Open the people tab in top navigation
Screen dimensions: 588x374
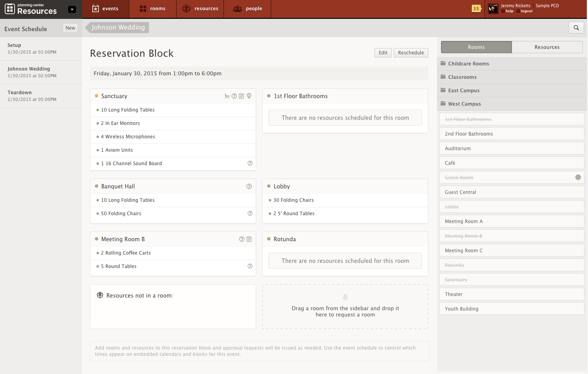pyautogui.click(x=247, y=9)
